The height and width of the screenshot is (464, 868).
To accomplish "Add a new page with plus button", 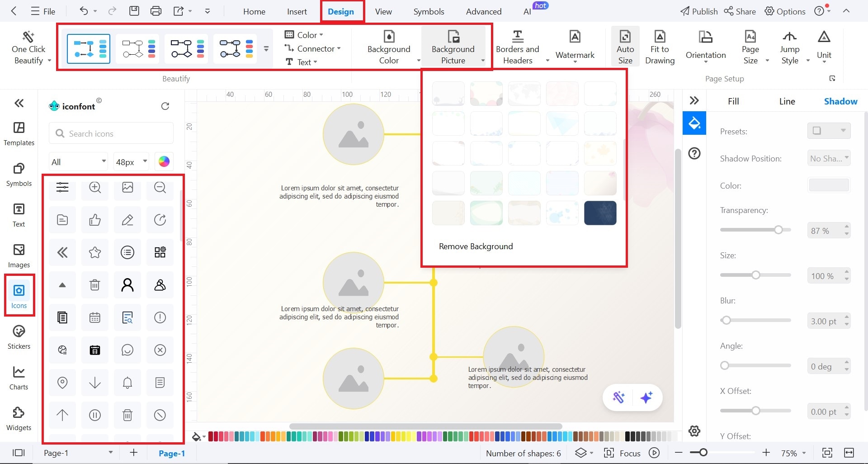I will [x=134, y=453].
